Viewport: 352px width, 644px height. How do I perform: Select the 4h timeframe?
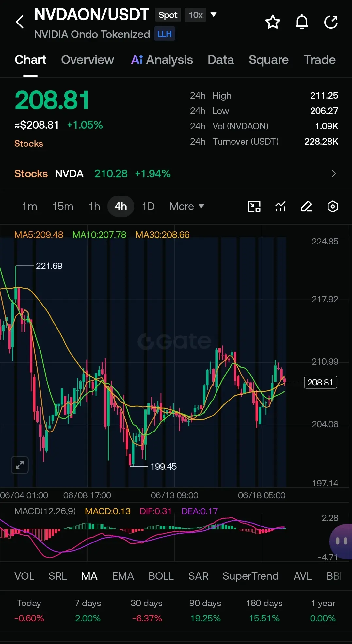pyautogui.click(x=121, y=206)
